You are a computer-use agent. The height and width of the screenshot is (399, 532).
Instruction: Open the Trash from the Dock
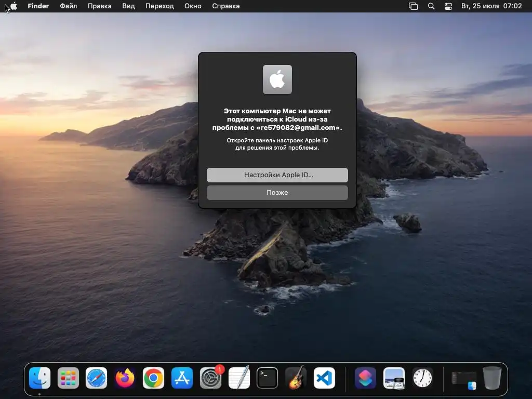point(492,378)
